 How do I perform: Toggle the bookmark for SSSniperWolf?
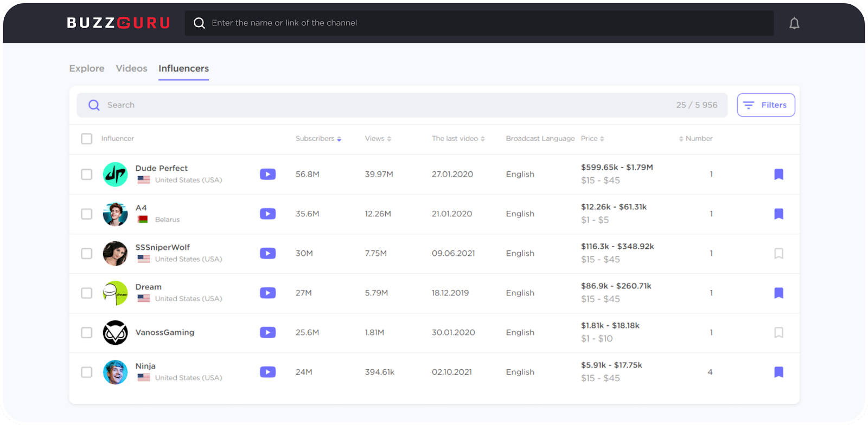(x=778, y=253)
